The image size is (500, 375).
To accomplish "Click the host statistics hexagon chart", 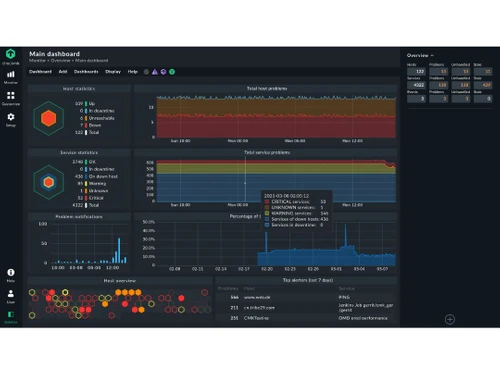I will pyautogui.click(x=49, y=118).
